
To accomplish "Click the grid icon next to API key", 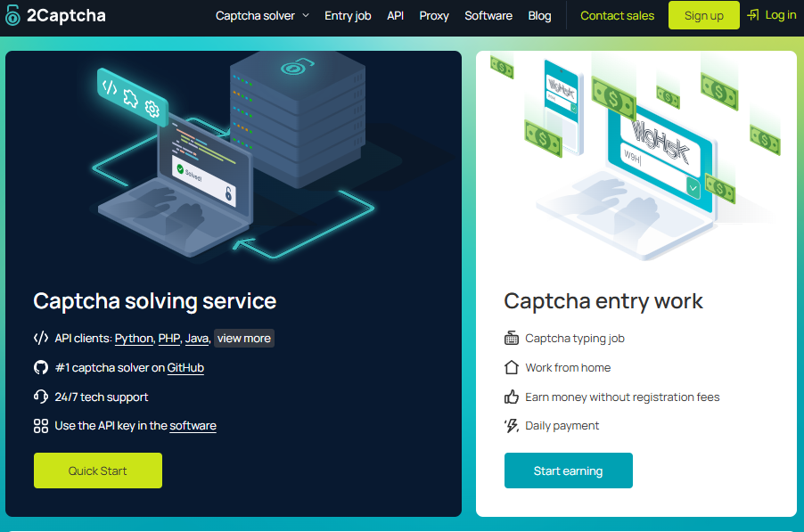I will click(x=41, y=426).
